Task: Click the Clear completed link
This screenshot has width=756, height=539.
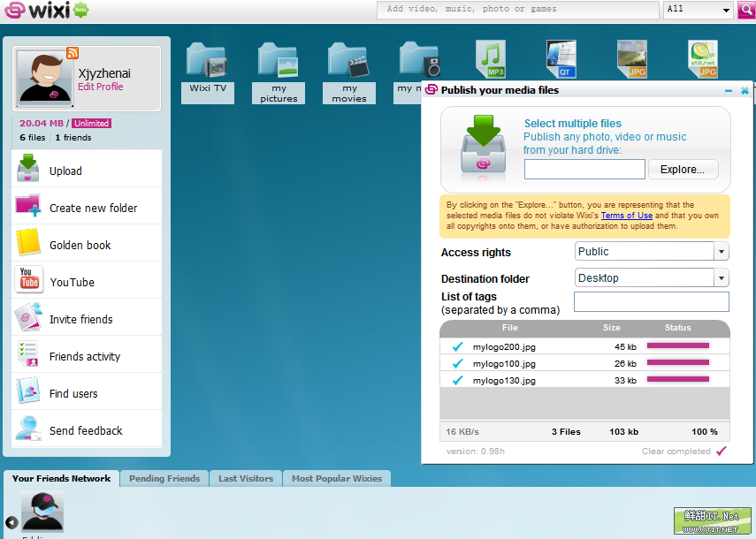Action: click(676, 452)
